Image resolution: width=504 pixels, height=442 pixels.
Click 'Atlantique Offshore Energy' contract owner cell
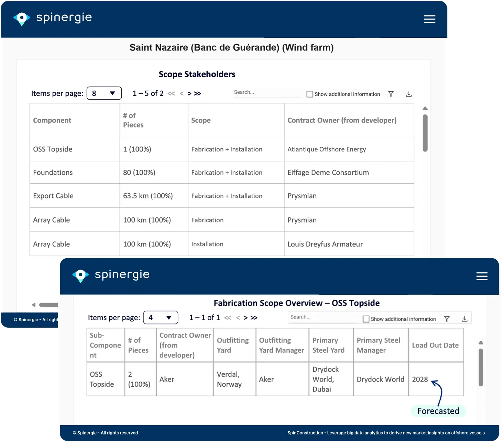(x=349, y=149)
